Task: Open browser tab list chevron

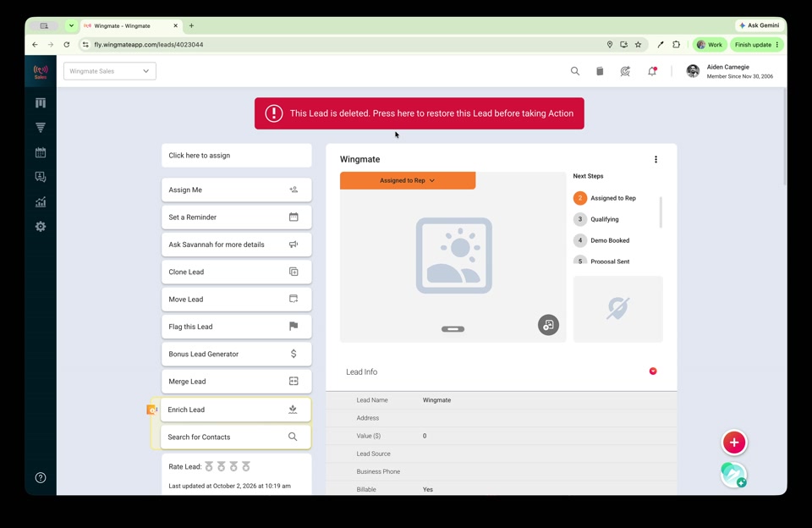Action: 71,25
